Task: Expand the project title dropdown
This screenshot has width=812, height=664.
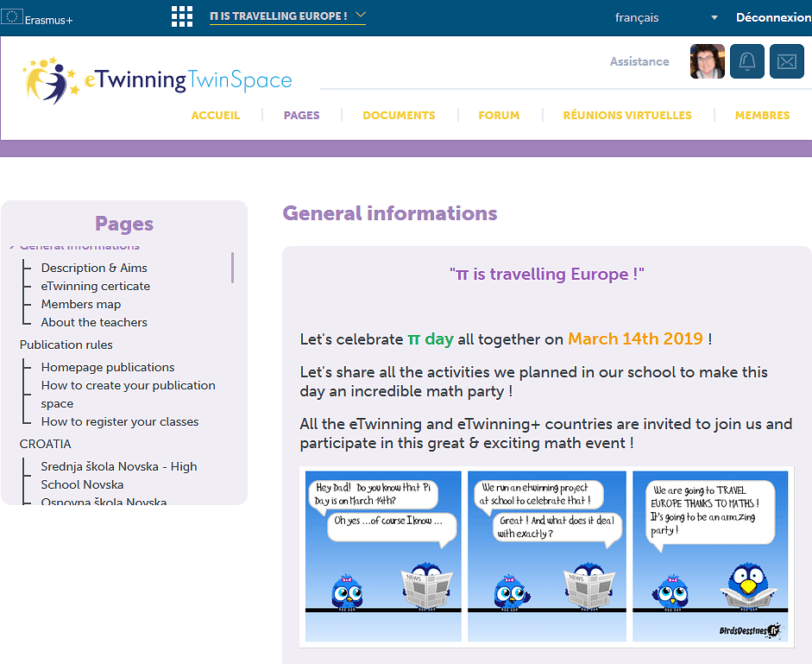Action: point(361,16)
